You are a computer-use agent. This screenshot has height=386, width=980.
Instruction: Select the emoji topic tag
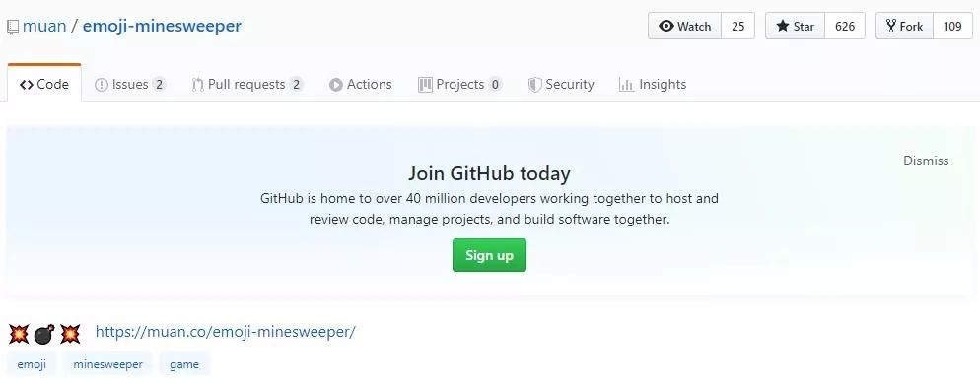click(x=32, y=364)
